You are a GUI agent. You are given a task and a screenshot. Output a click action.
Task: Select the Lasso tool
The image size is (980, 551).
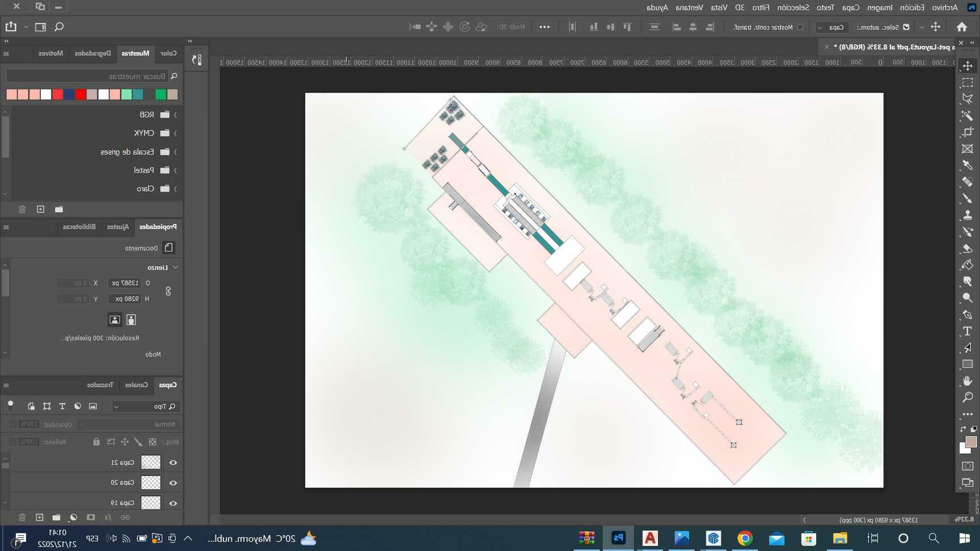tap(967, 99)
